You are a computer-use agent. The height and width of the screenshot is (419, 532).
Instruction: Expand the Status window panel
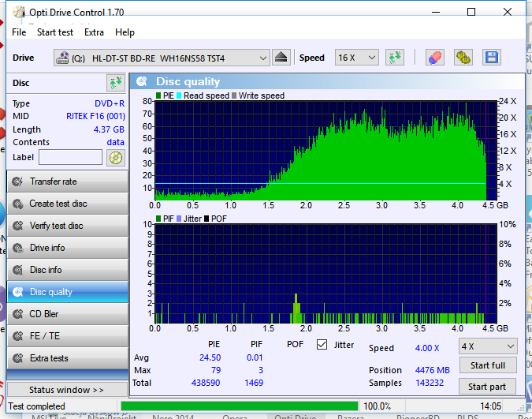(x=66, y=390)
